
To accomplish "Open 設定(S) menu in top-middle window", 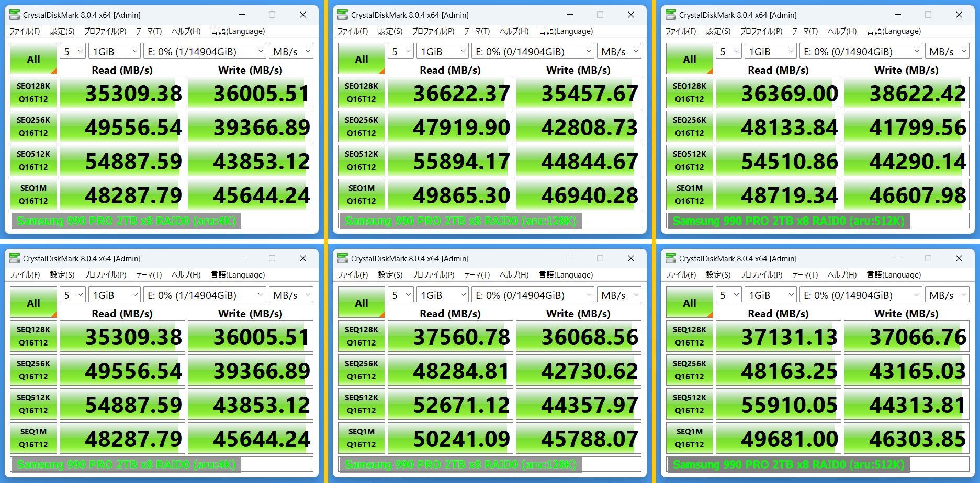I will coord(390,31).
